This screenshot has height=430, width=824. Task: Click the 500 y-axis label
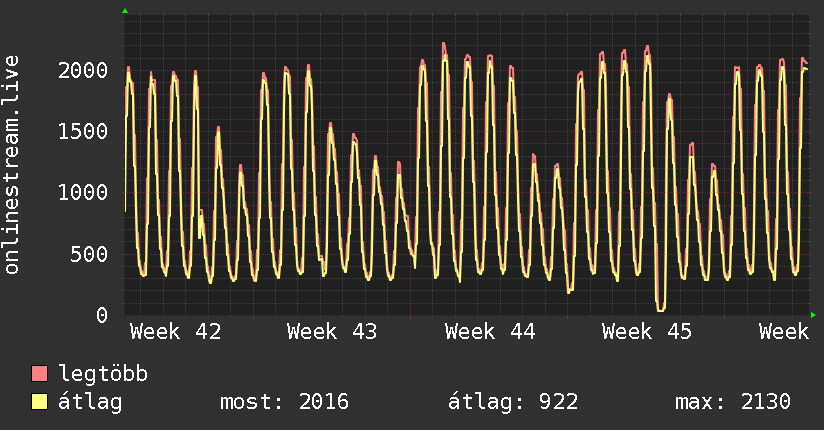(x=89, y=254)
